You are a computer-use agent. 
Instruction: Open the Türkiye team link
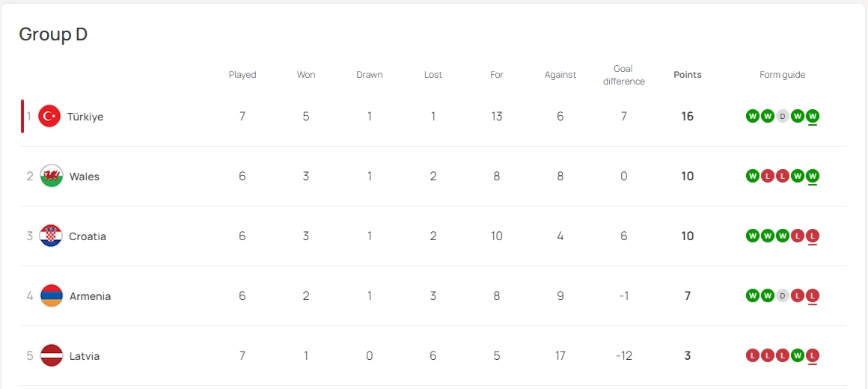(x=85, y=117)
